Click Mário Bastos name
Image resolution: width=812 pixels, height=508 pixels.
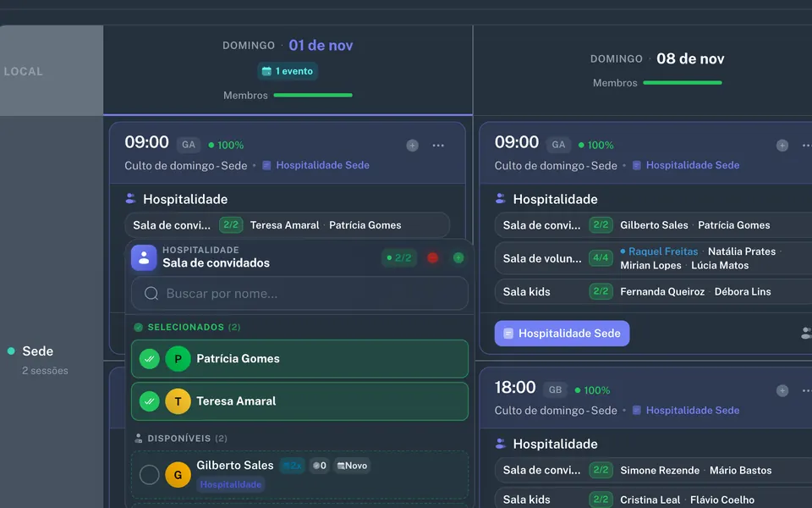[x=741, y=471]
